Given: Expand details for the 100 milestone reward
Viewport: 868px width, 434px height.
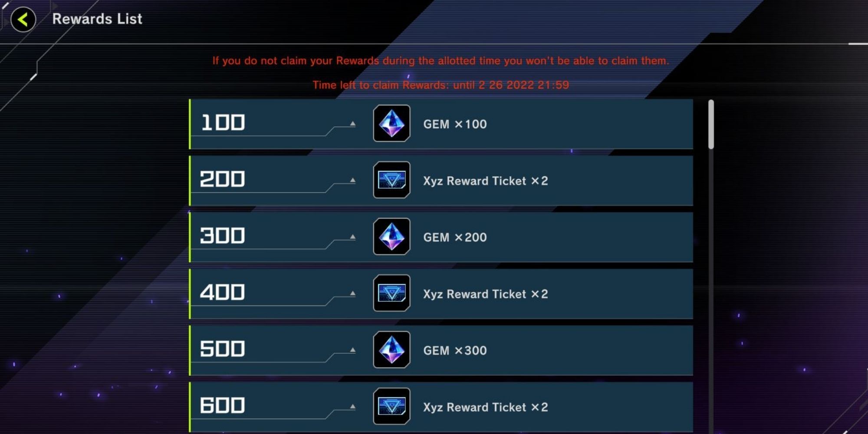Looking at the screenshot, I should coord(352,123).
